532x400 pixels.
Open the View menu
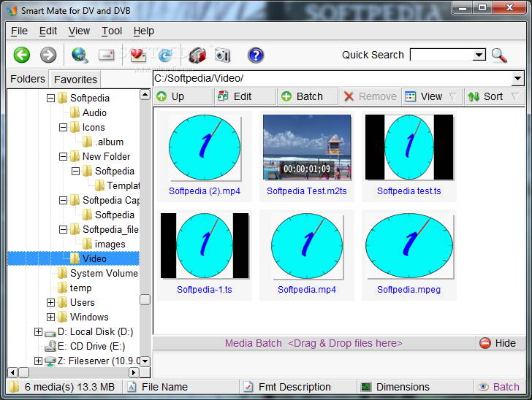(x=79, y=31)
